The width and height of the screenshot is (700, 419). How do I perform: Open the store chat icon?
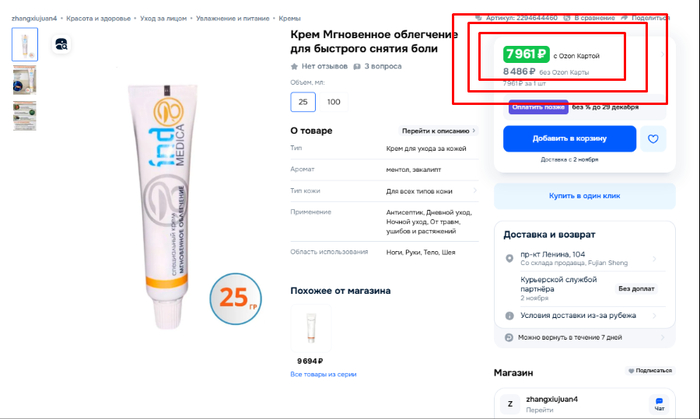[658, 403]
